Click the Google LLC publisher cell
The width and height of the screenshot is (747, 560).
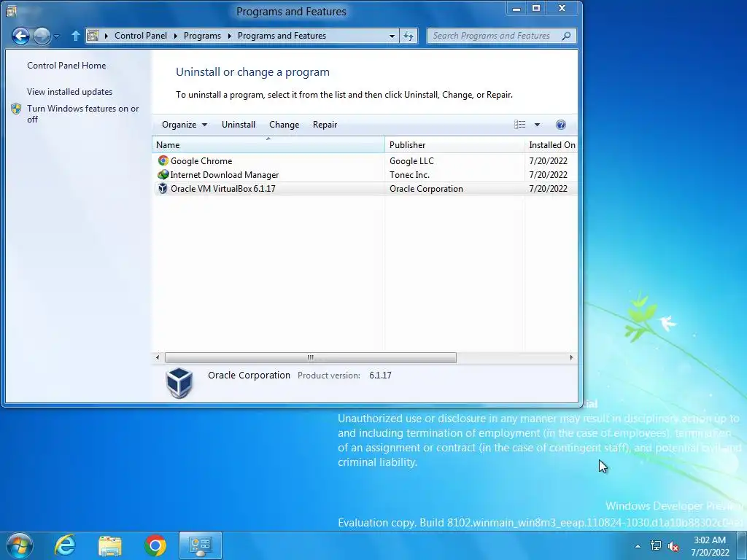coord(411,161)
